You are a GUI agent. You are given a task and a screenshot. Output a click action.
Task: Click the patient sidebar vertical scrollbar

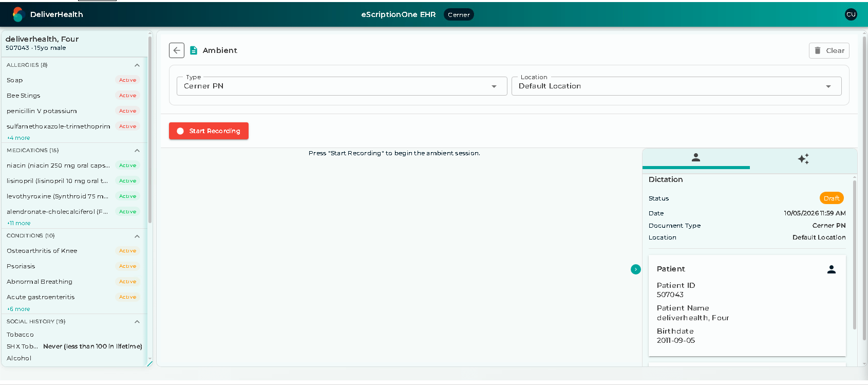(150, 129)
